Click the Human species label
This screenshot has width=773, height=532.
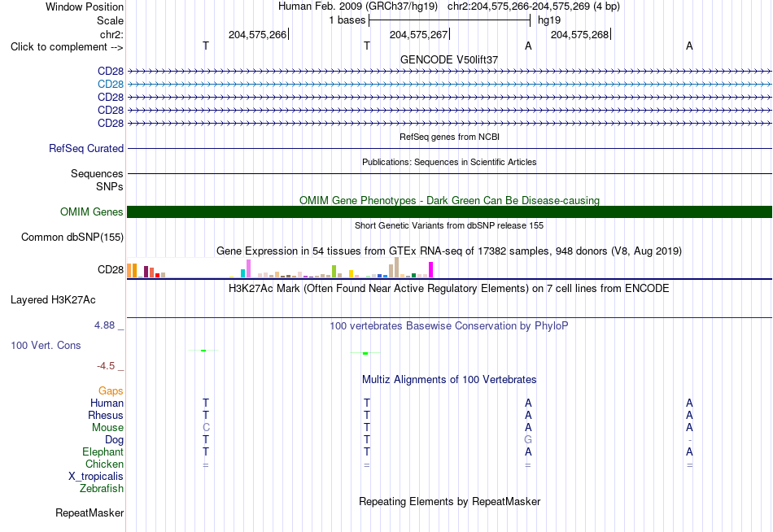pos(107,403)
